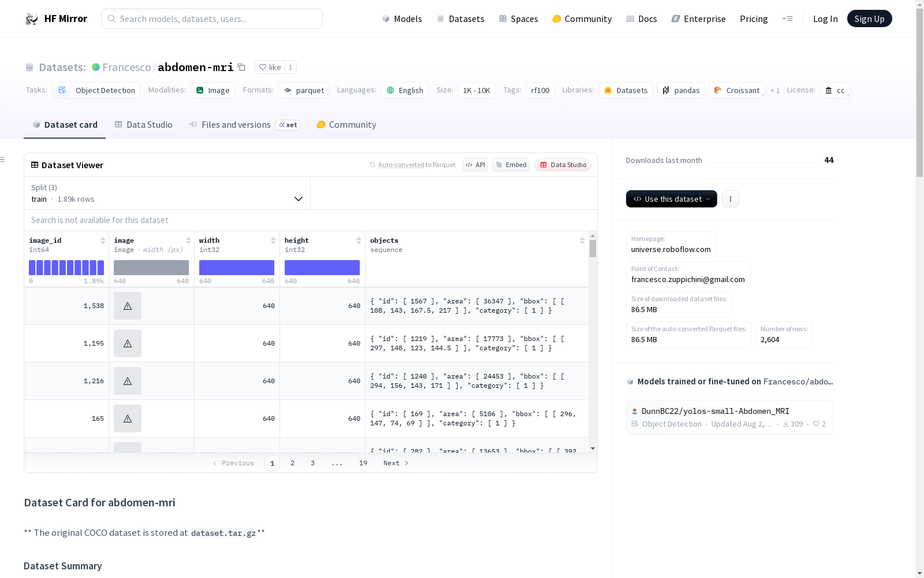This screenshot has height=578, width=924.
Task: Open the red Data Studio button
Action: tap(563, 165)
